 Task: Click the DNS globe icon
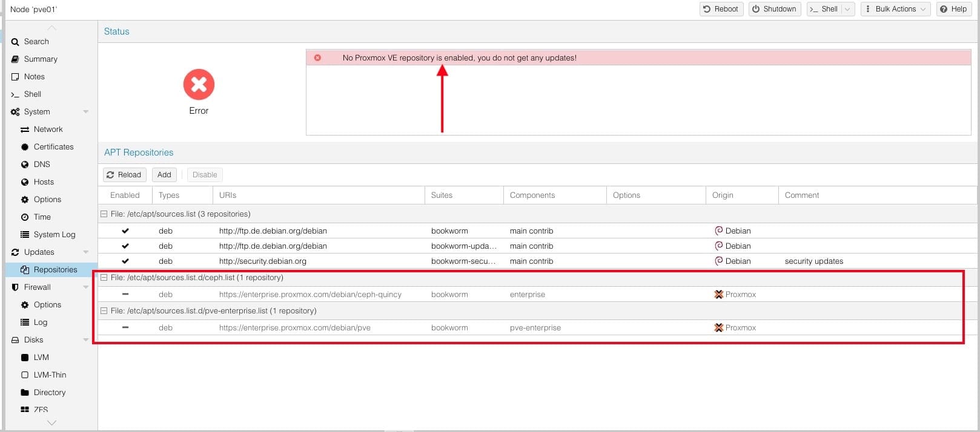coord(25,165)
